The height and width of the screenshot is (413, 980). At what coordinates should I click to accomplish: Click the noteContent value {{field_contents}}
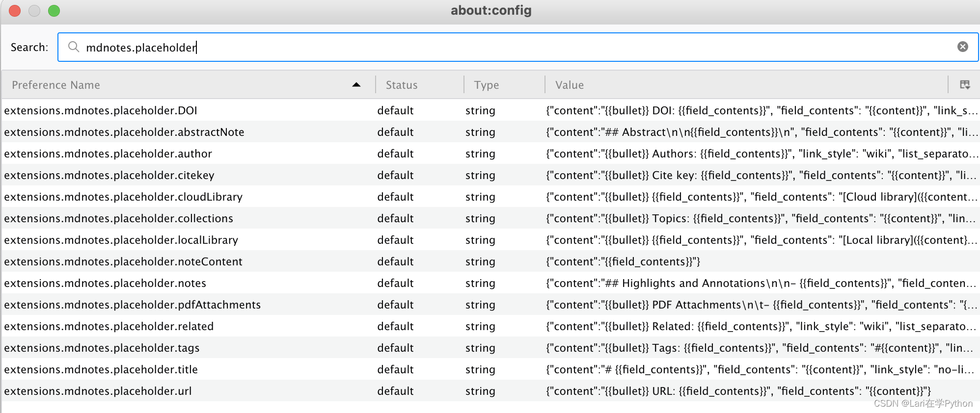click(x=623, y=261)
